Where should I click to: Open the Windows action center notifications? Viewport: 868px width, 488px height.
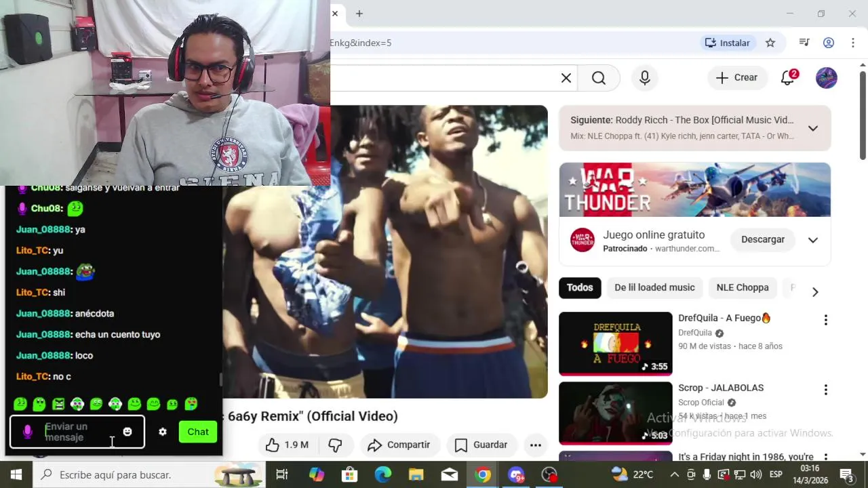(846, 474)
